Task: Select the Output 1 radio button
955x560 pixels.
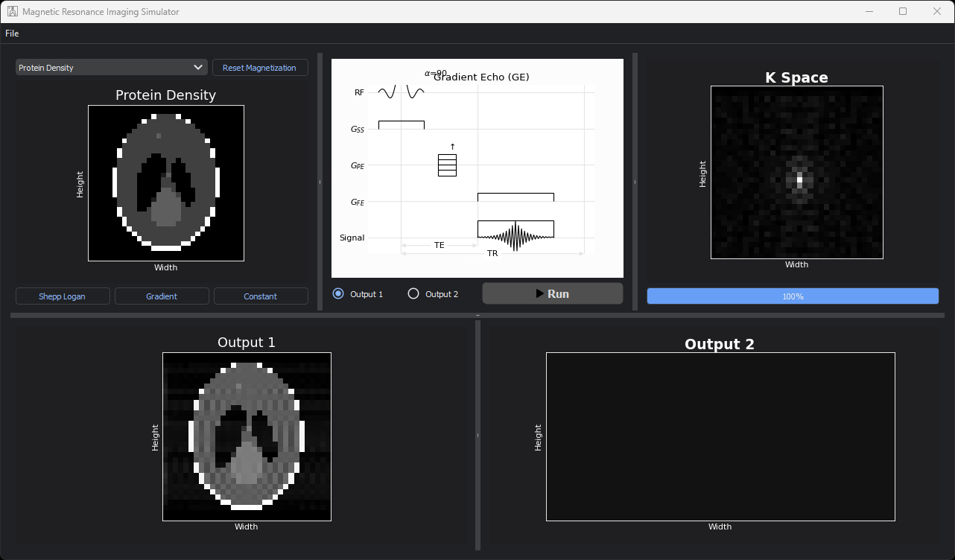Action: click(358, 294)
